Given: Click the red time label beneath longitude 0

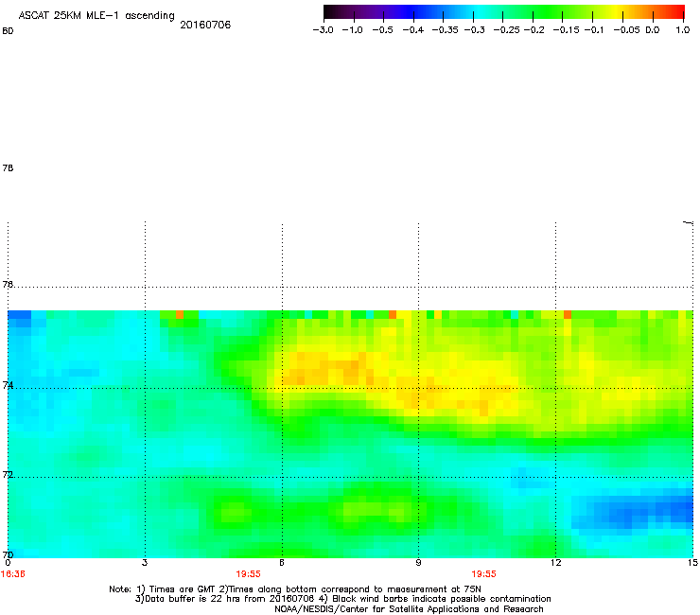Looking at the screenshot, I should click(x=13, y=574).
